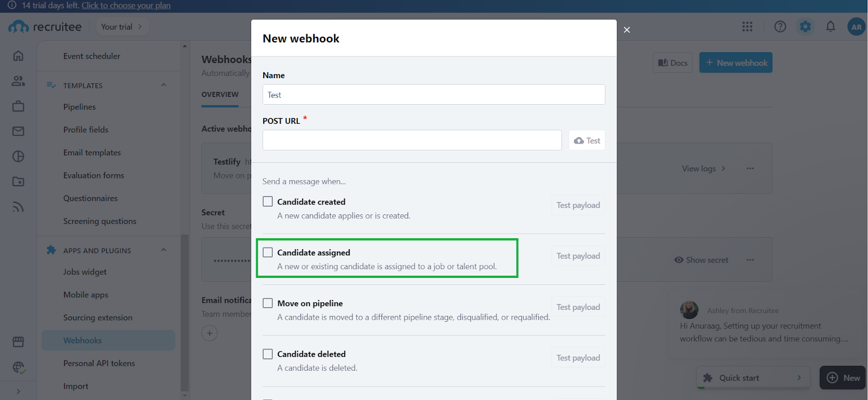
Task: Collapse the Templates section
Action: (x=163, y=85)
